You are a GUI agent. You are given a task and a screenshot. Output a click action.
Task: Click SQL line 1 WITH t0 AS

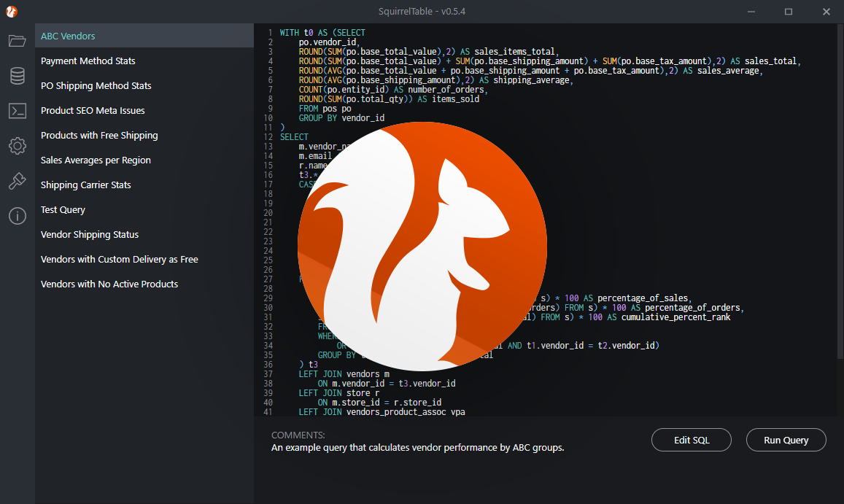click(322, 33)
